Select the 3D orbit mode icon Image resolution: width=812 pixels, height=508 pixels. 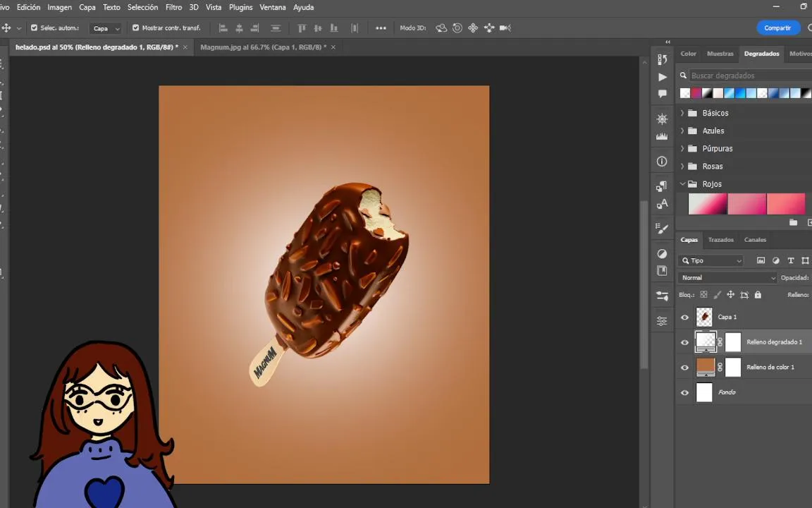pyautogui.click(x=441, y=28)
